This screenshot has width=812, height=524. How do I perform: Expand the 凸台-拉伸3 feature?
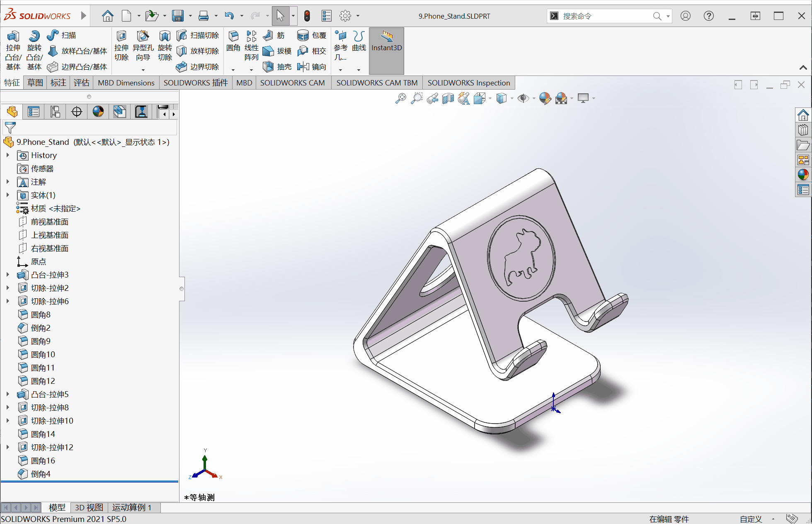[7, 275]
